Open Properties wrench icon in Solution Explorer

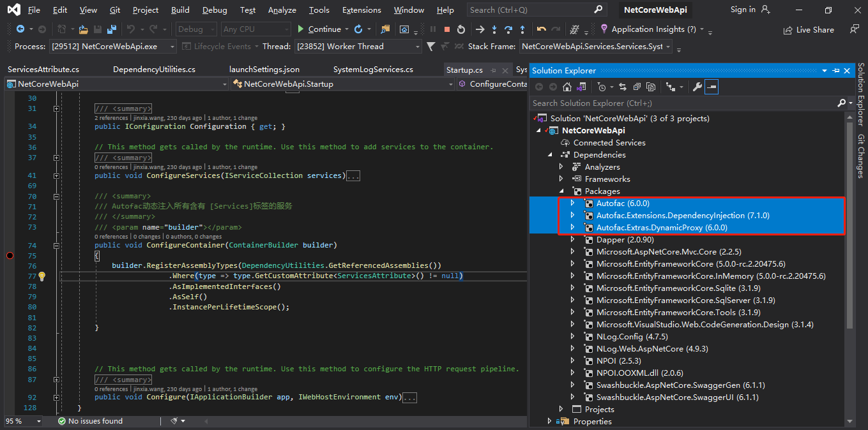coord(697,87)
